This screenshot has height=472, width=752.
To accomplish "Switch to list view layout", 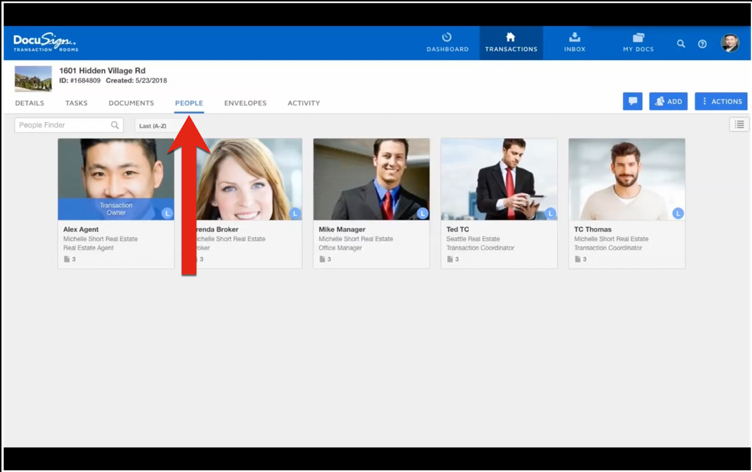I will point(739,125).
